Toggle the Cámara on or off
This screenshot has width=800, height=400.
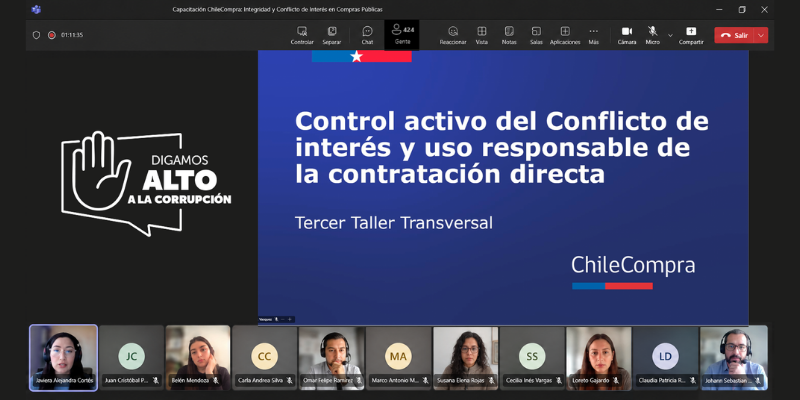tap(627, 35)
